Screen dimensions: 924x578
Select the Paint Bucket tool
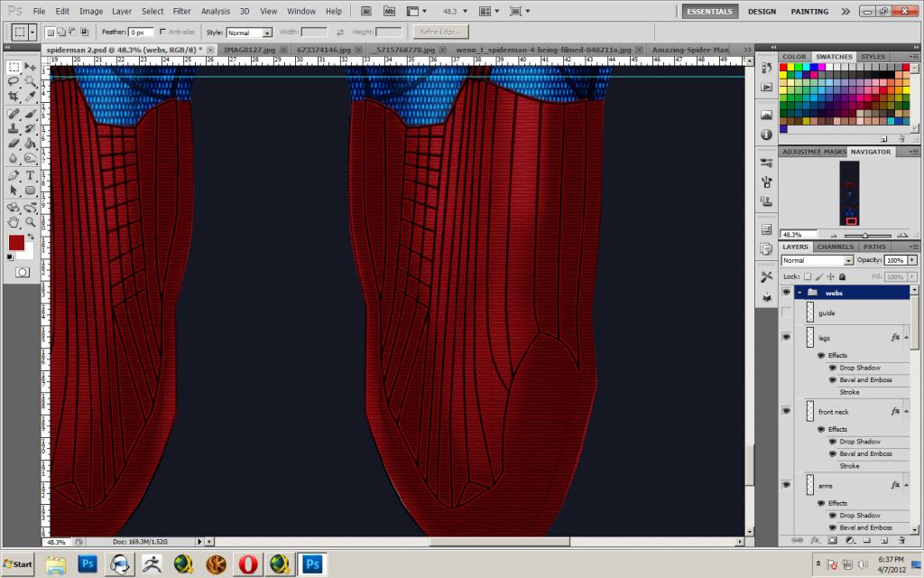pyautogui.click(x=30, y=143)
